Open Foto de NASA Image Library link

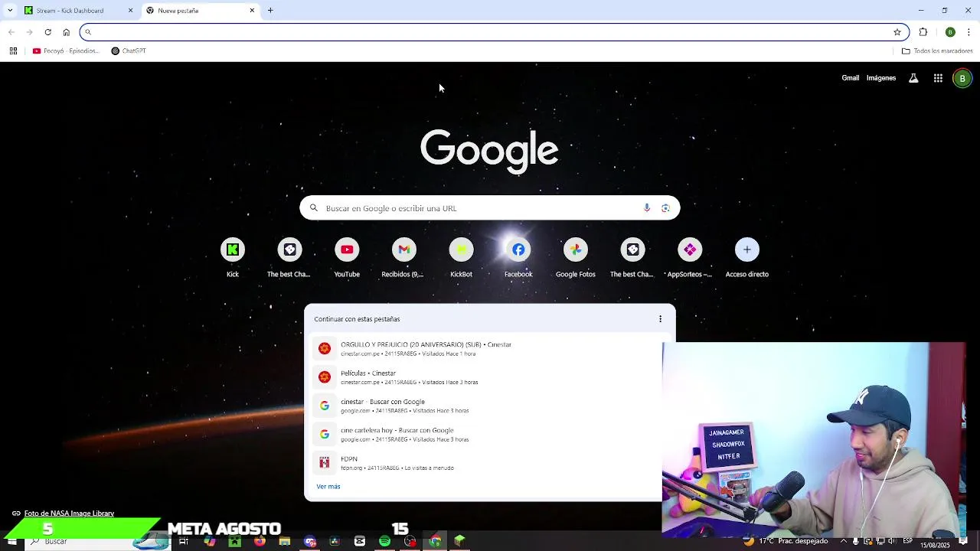(x=69, y=514)
